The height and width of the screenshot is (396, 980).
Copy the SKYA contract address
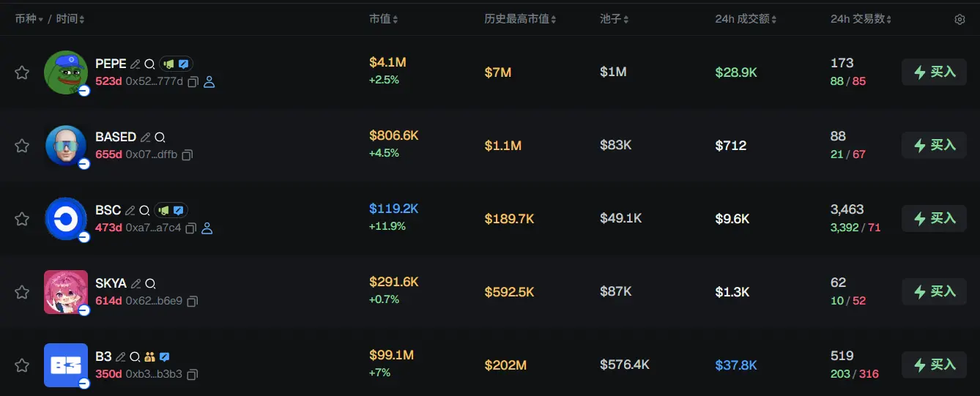pos(193,302)
